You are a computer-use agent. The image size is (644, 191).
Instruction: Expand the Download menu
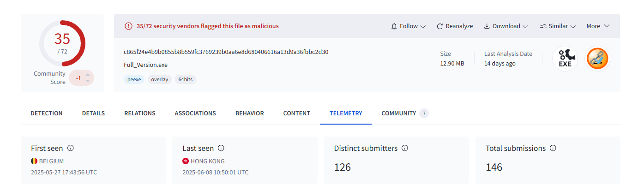click(506, 26)
